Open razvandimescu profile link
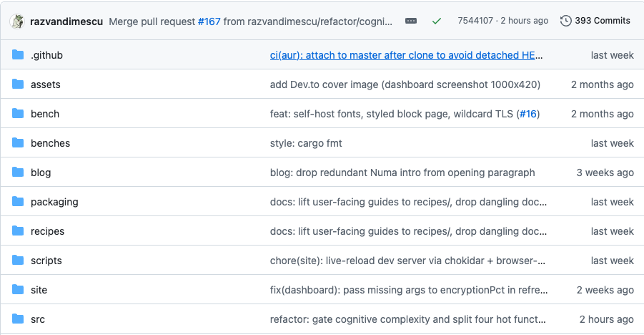The width and height of the screenshot is (644, 335). 66,21
